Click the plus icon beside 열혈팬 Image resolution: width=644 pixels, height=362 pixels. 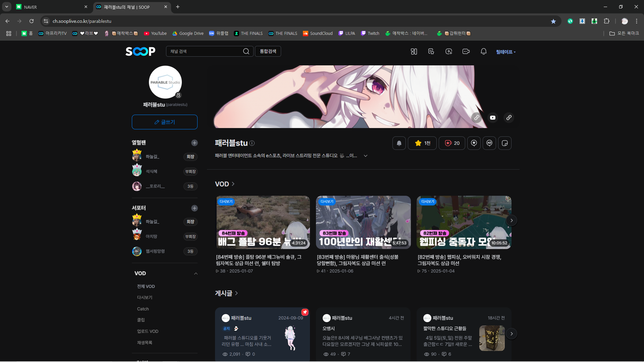[195, 143]
